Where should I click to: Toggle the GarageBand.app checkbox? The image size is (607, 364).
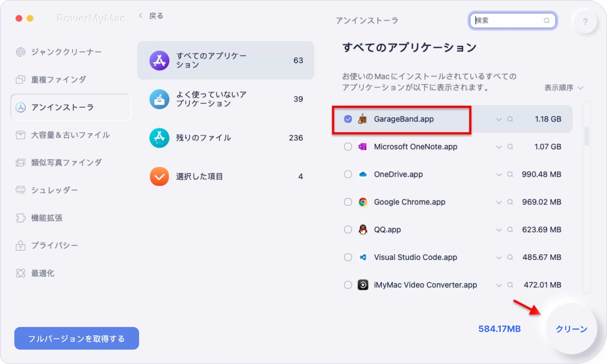348,119
